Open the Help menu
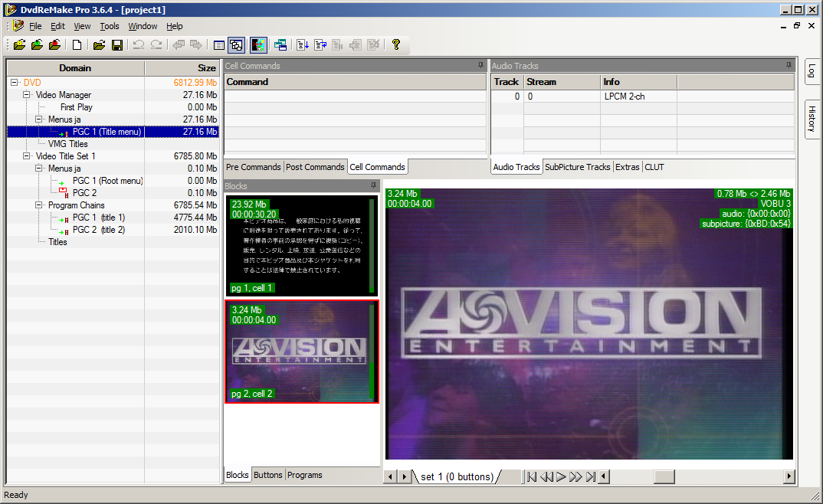 [x=174, y=26]
